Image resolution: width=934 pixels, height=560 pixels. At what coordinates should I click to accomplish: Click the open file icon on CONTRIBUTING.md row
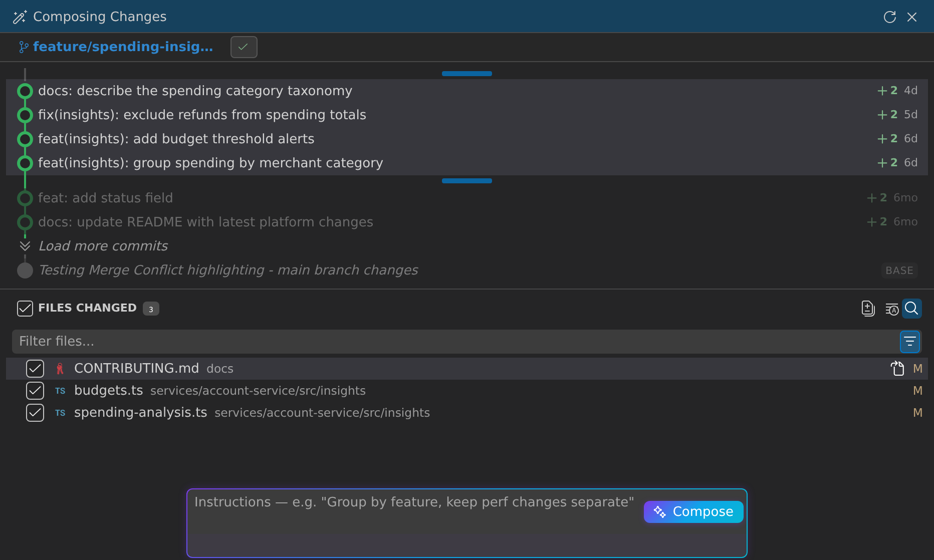897,369
